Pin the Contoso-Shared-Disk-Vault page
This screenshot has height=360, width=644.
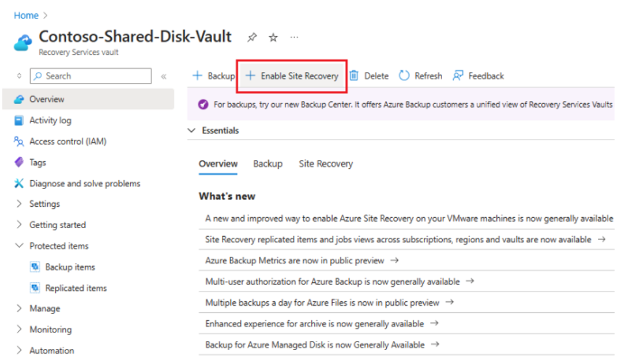[x=252, y=37]
